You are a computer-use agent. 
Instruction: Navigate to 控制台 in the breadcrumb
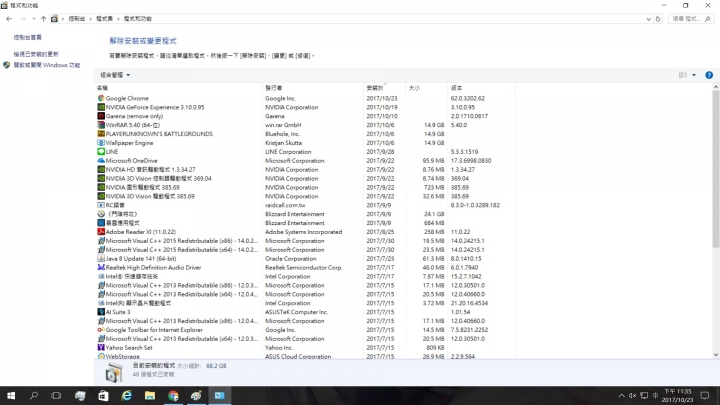click(77, 19)
